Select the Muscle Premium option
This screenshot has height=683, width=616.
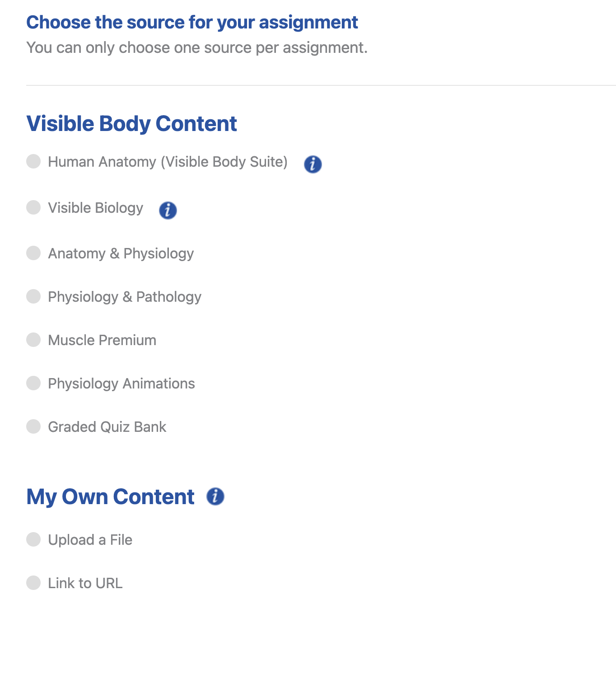tap(33, 340)
